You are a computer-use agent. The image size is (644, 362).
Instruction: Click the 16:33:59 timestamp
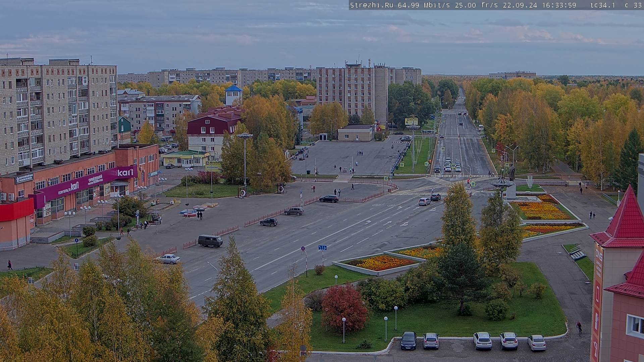[558, 5]
